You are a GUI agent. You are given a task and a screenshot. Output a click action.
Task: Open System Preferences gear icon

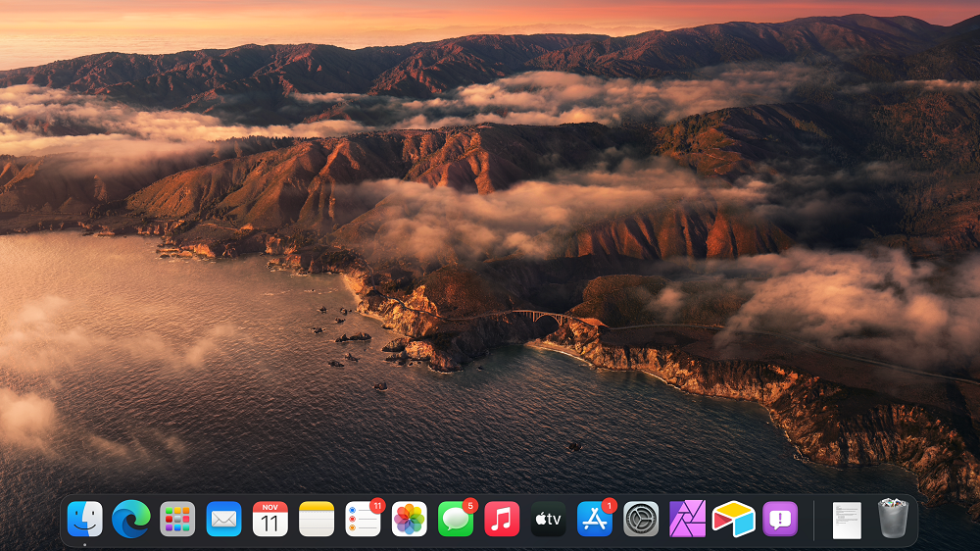(641, 519)
